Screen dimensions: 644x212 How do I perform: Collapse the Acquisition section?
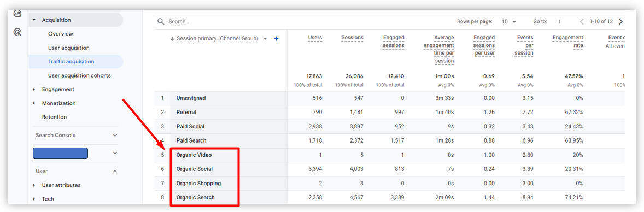click(34, 20)
